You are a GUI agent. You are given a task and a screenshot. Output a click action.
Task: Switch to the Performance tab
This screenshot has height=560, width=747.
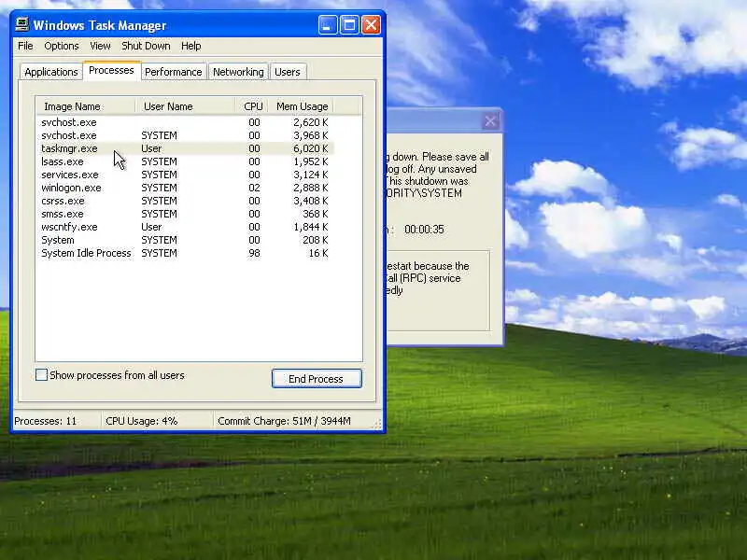click(174, 72)
